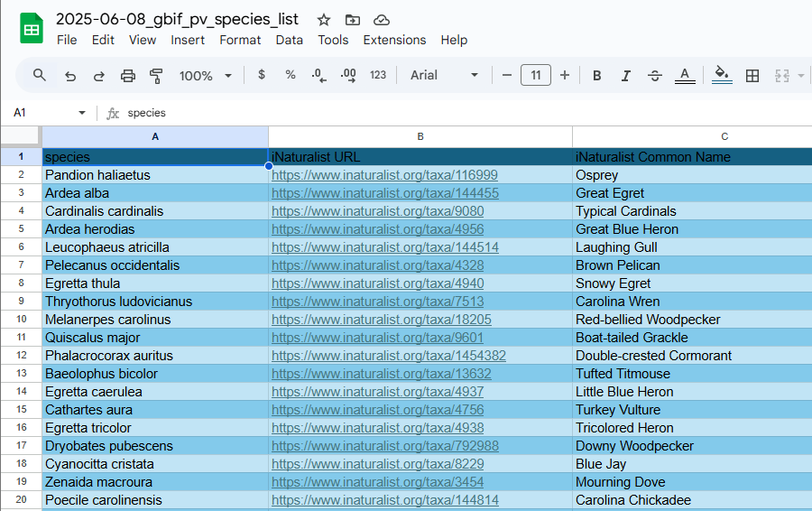Open the Arial font dropdown
Viewport: 812px width, 511px height.
[x=444, y=75]
